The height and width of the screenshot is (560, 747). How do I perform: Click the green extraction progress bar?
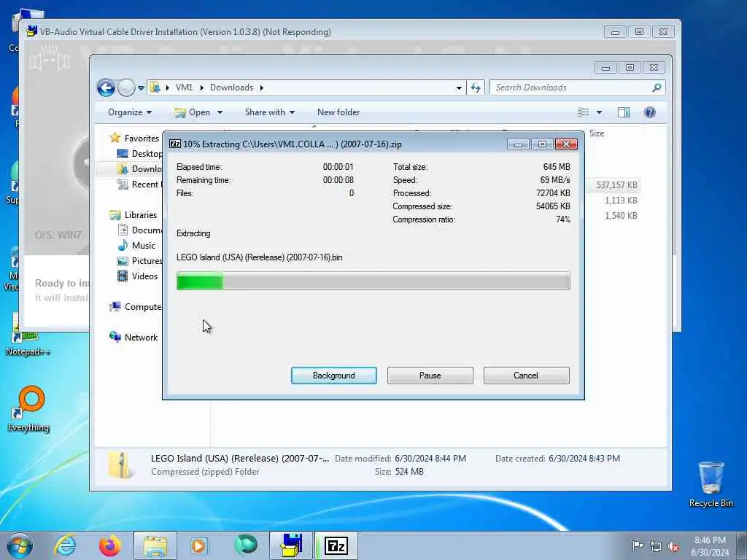[373, 281]
